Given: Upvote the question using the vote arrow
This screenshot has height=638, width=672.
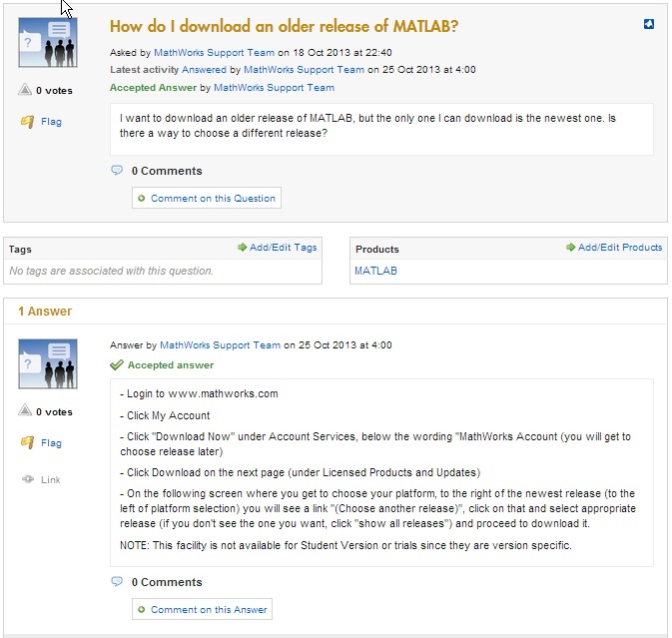Looking at the screenshot, I should tap(25, 90).
